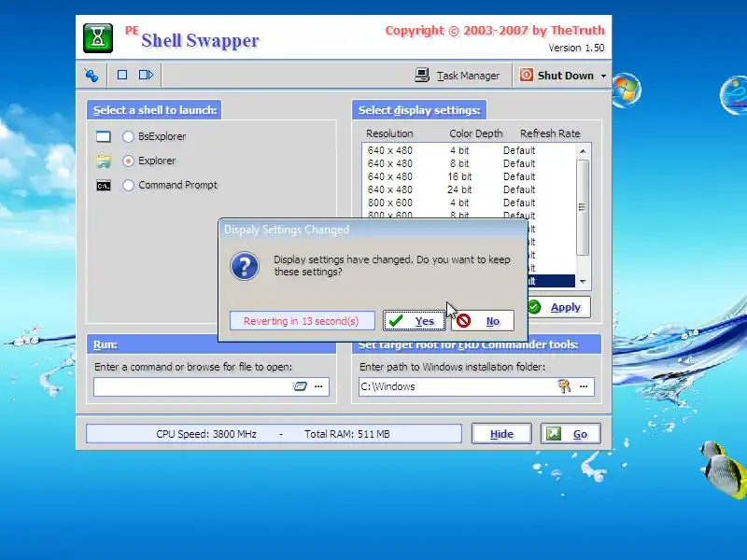
Task: Click the keys icon in path field
Action: pos(565,386)
